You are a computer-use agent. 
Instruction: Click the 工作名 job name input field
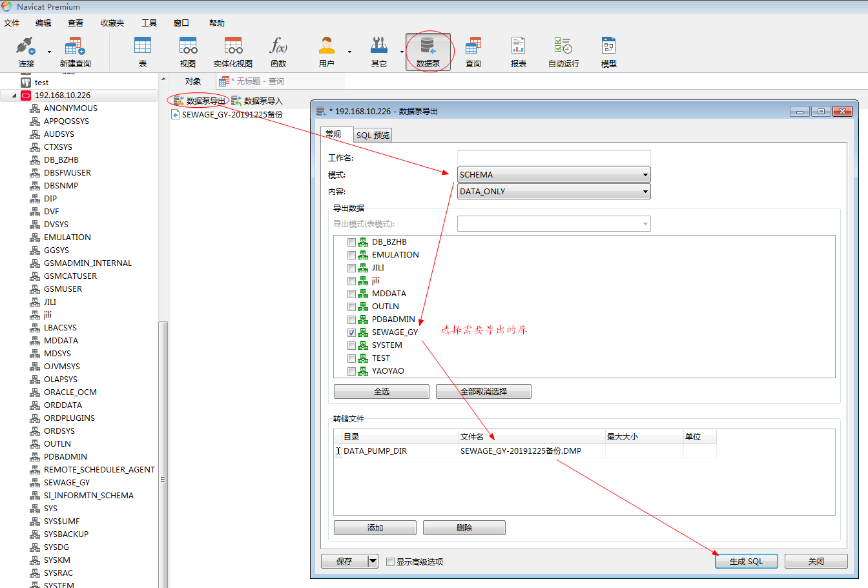[553, 158]
